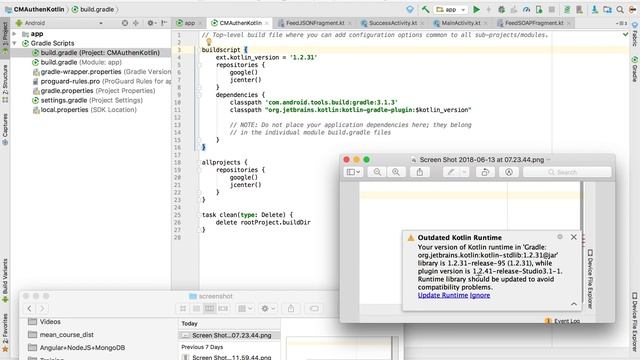This screenshot has height=360, width=640.
Task: Rotate image in Preview window
Action: point(485,172)
